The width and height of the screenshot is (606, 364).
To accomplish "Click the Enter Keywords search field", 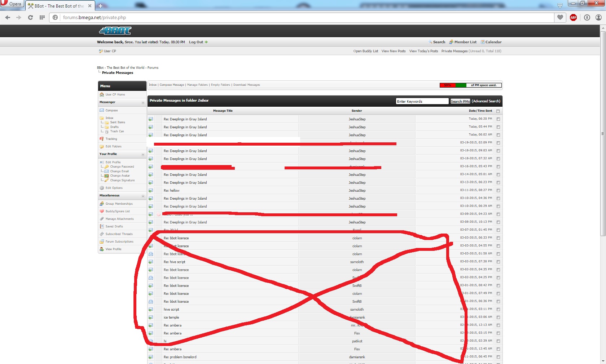I will (422, 101).
